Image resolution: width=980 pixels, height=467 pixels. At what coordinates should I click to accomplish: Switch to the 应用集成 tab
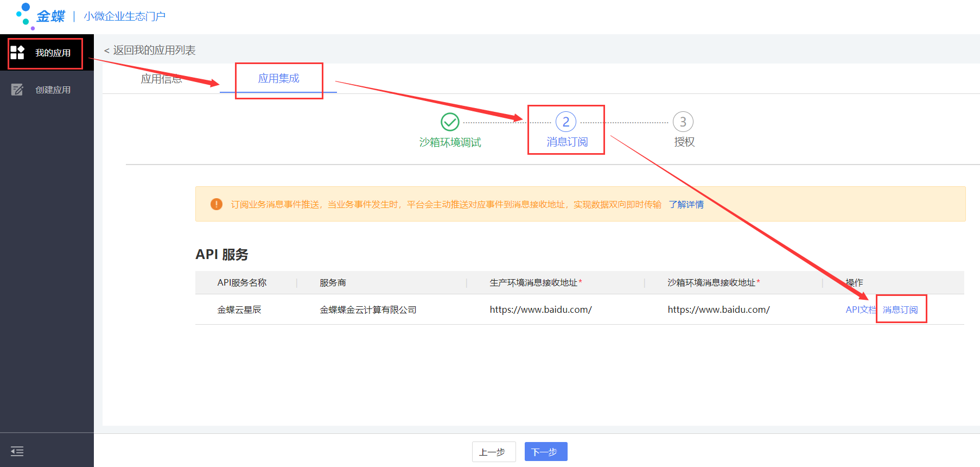pyautogui.click(x=278, y=79)
